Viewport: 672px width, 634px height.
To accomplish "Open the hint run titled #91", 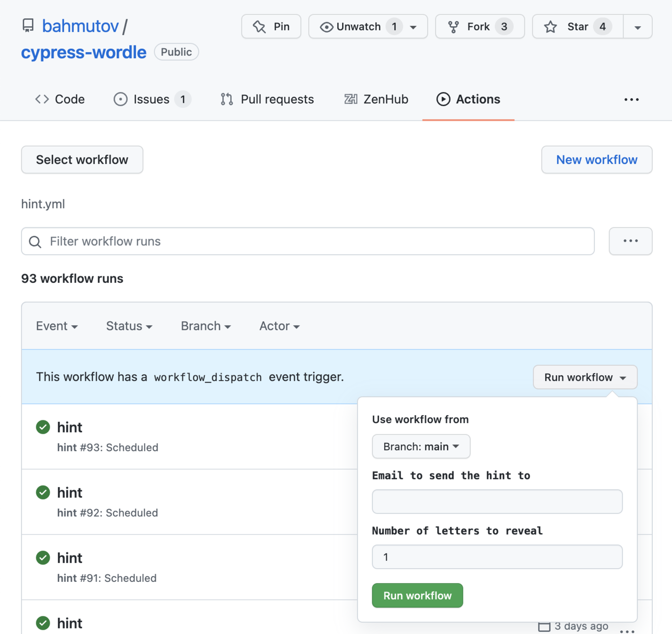I will pyautogui.click(x=70, y=558).
